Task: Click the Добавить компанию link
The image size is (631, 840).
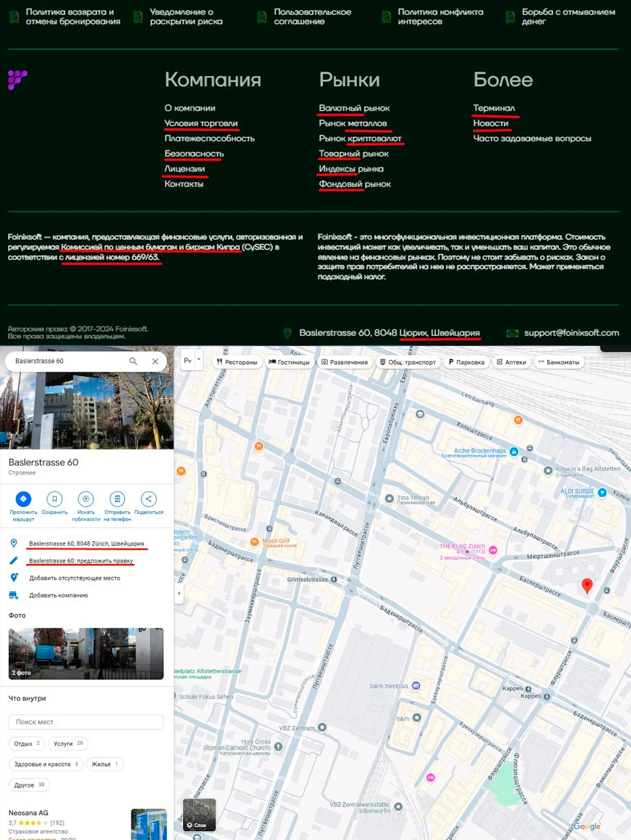Action: click(58, 595)
